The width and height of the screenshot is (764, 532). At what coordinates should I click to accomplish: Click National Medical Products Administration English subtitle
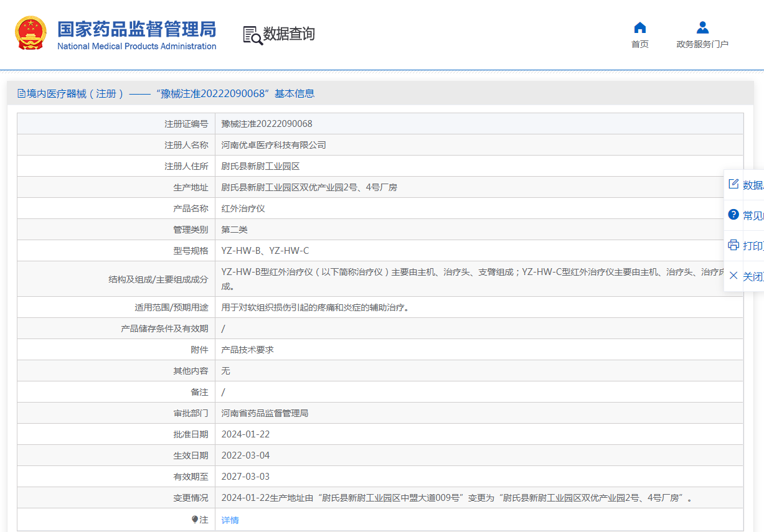(137, 46)
